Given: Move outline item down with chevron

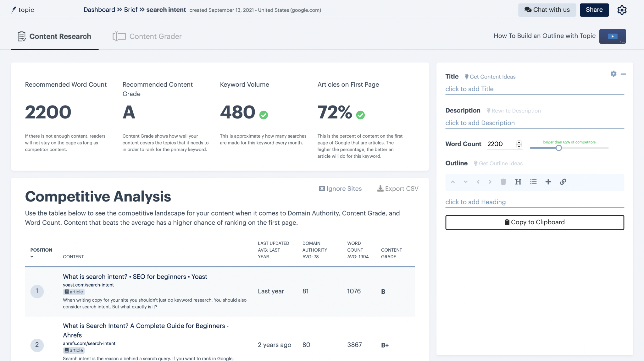Looking at the screenshot, I should click(465, 182).
